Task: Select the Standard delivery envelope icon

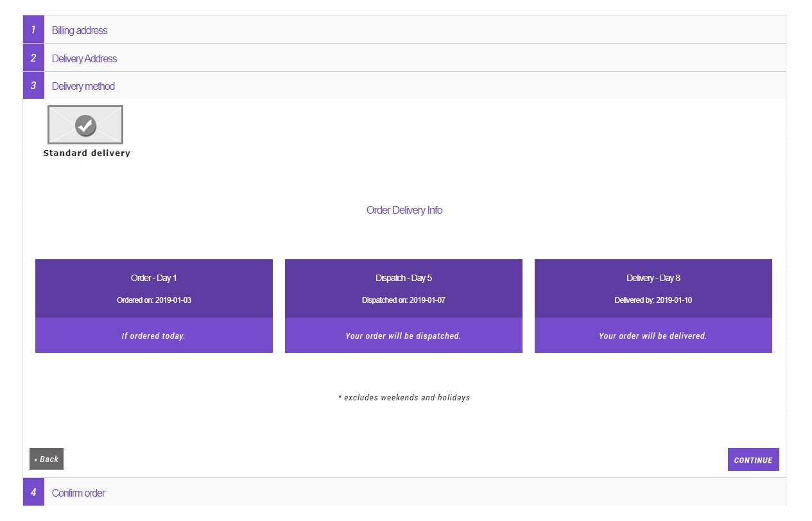Action: (85, 125)
